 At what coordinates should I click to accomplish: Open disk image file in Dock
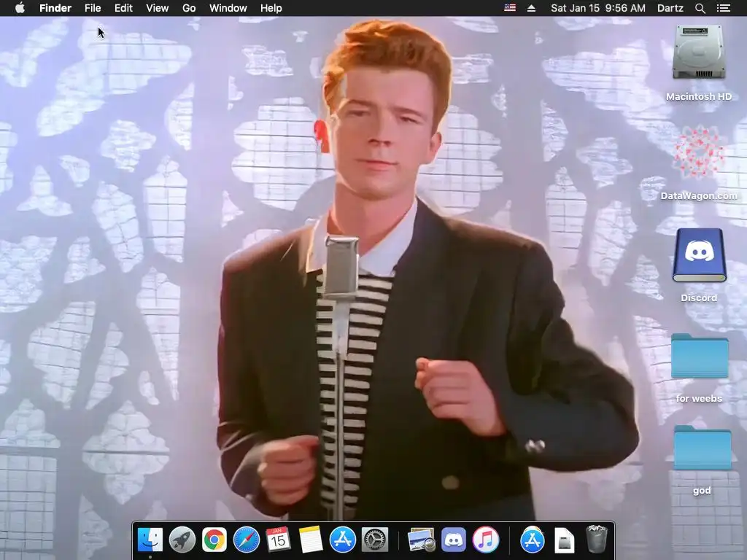[565, 540]
